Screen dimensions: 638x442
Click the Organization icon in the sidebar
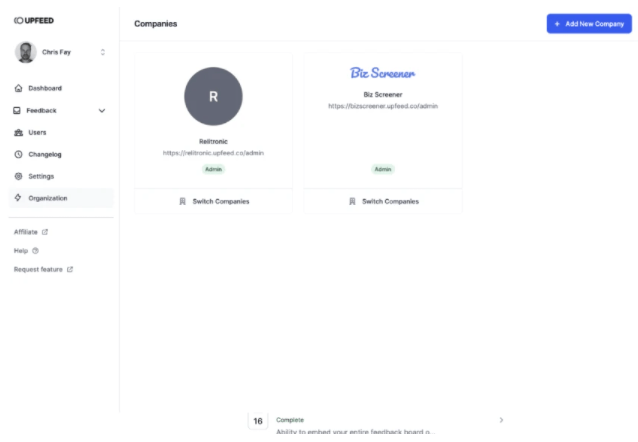coord(19,198)
